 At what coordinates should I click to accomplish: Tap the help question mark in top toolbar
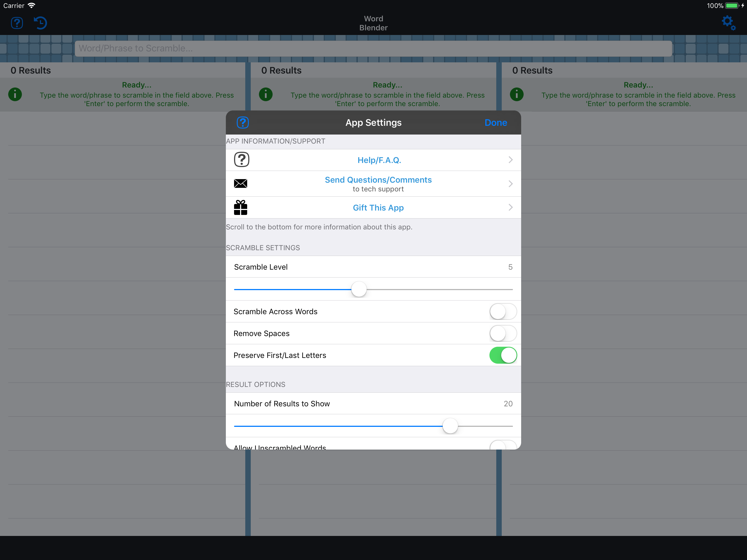coord(17,23)
